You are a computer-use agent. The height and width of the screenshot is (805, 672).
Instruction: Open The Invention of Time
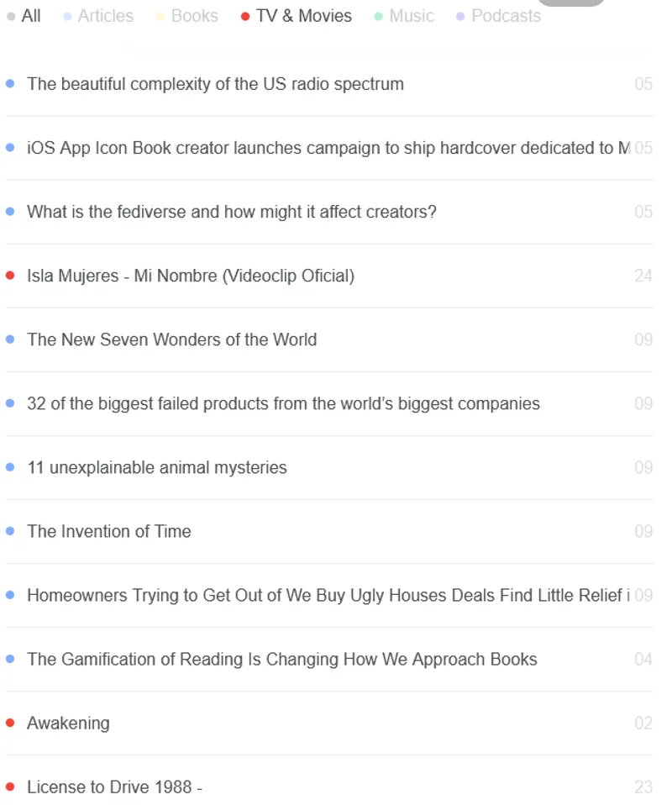click(109, 531)
